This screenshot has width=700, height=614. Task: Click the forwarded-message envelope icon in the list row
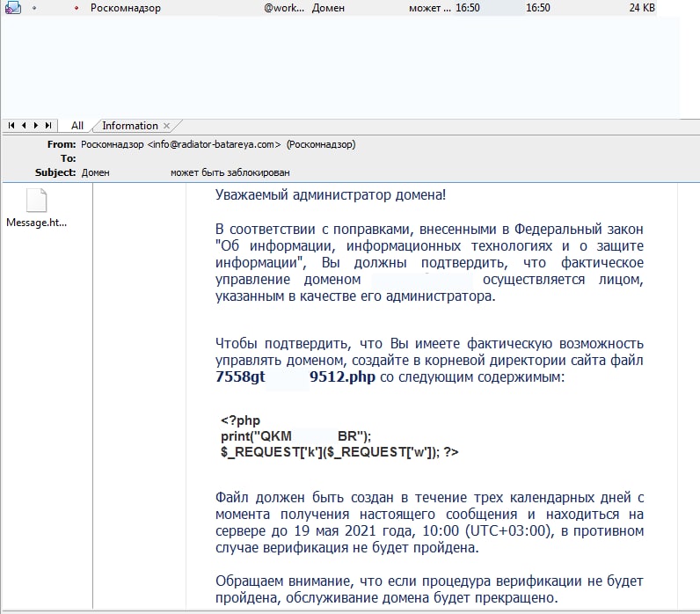point(13,7)
